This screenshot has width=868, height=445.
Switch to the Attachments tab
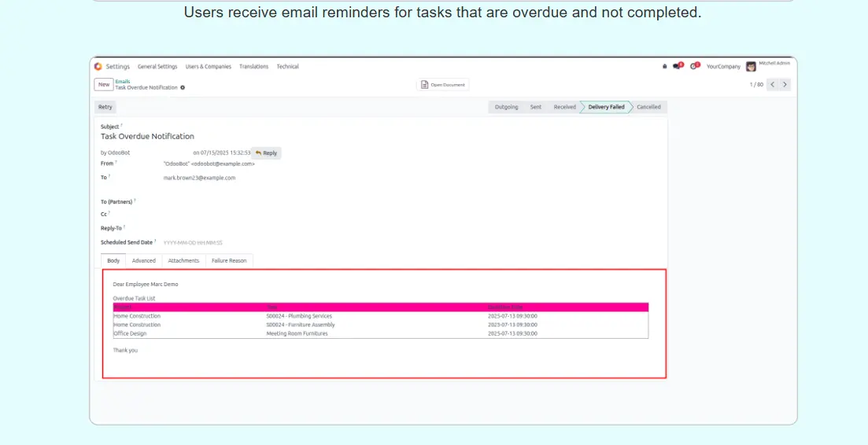point(183,261)
